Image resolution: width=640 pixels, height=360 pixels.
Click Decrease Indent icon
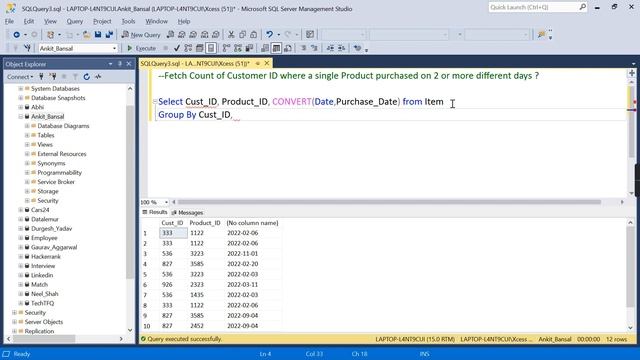point(330,48)
